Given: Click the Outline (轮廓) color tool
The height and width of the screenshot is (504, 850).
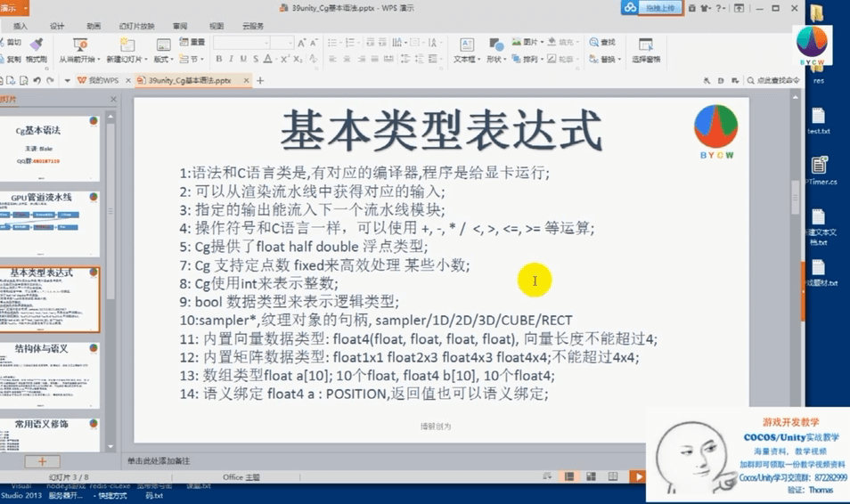Looking at the screenshot, I should pos(561,59).
